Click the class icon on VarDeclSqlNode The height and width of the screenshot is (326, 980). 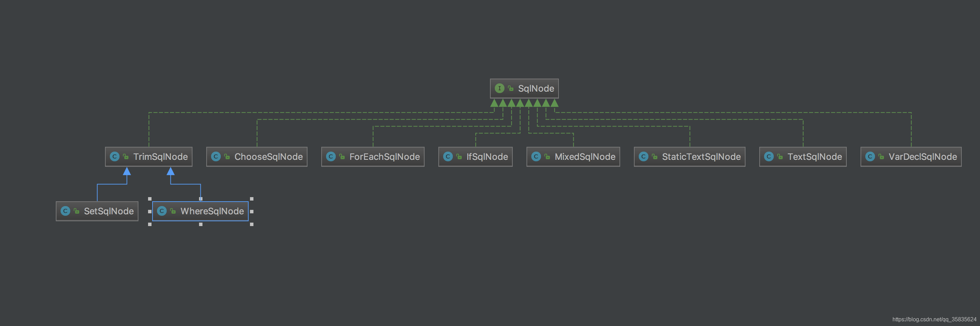(870, 156)
